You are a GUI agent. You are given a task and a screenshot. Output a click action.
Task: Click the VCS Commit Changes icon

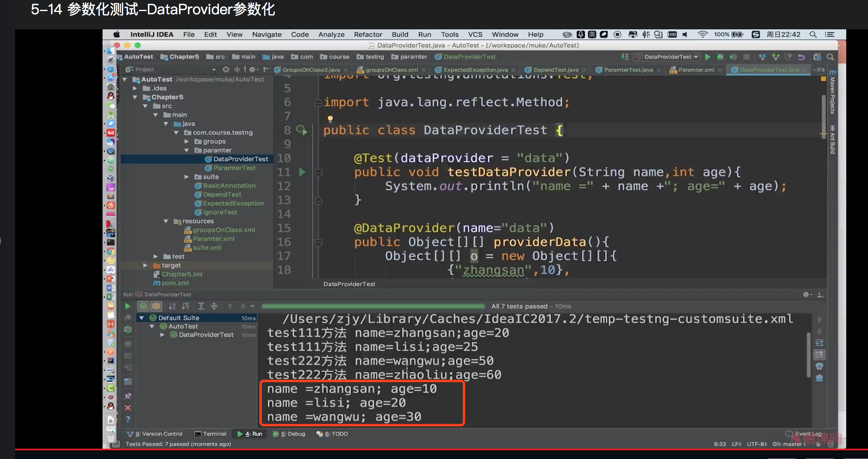click(x=775, y=57)
